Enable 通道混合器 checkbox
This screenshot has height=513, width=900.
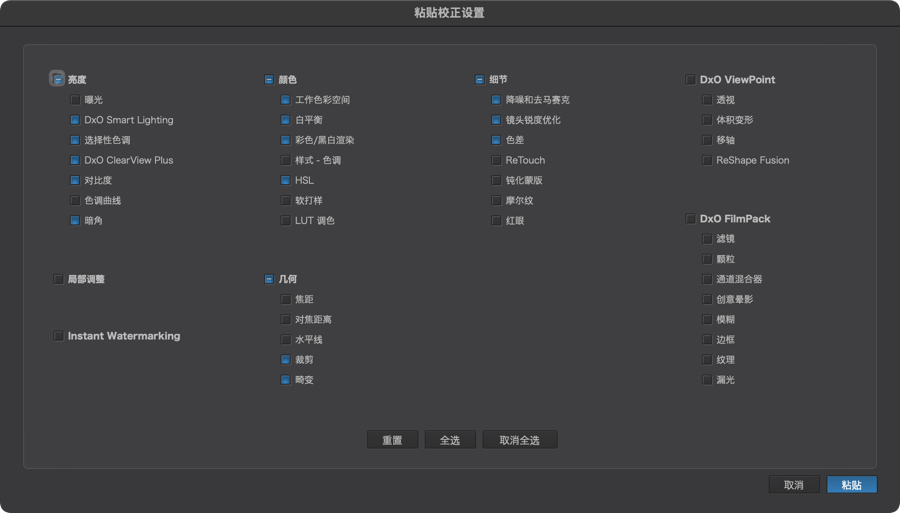point(707,279)
